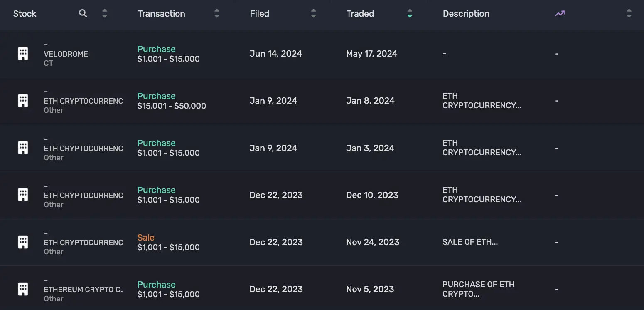Click building icon of Jan 3, 2024 trade

coord(23,148)
